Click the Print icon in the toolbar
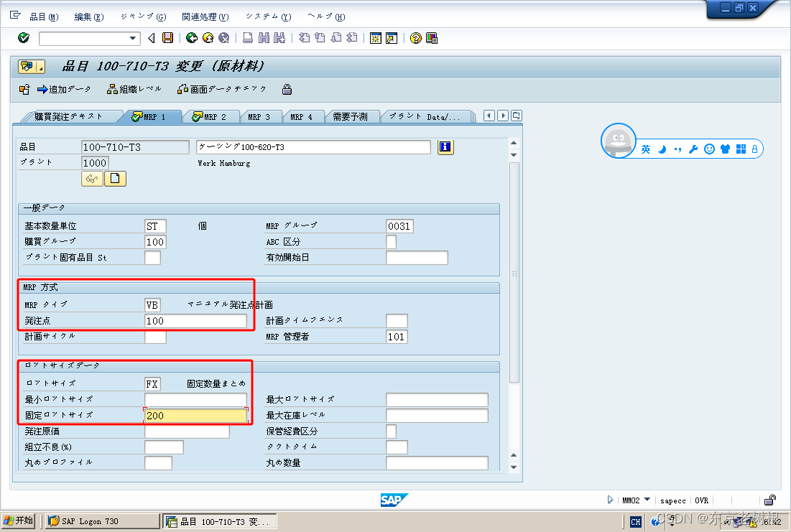This screenshot has height=532, width=791. (x=246, y=39)
